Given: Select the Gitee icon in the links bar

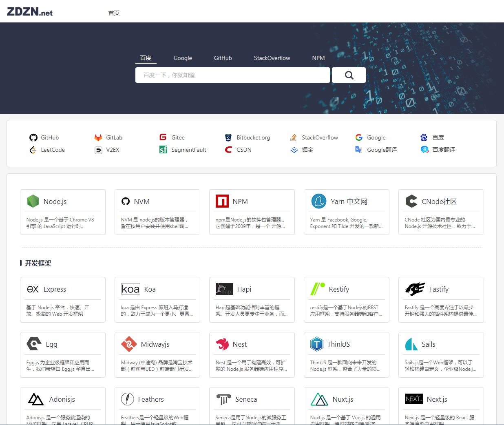Looking at the screenshot, I should click(163, 137).
